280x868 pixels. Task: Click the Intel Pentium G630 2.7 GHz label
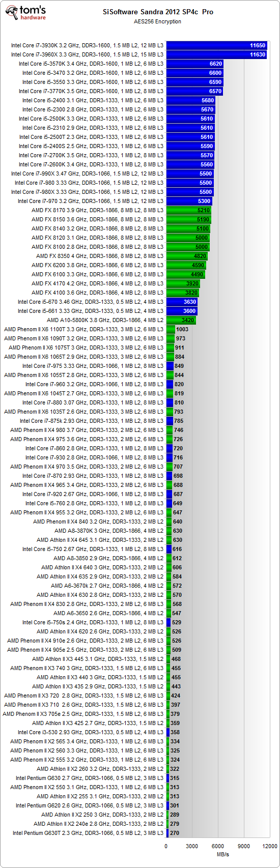tap(90, 778)
